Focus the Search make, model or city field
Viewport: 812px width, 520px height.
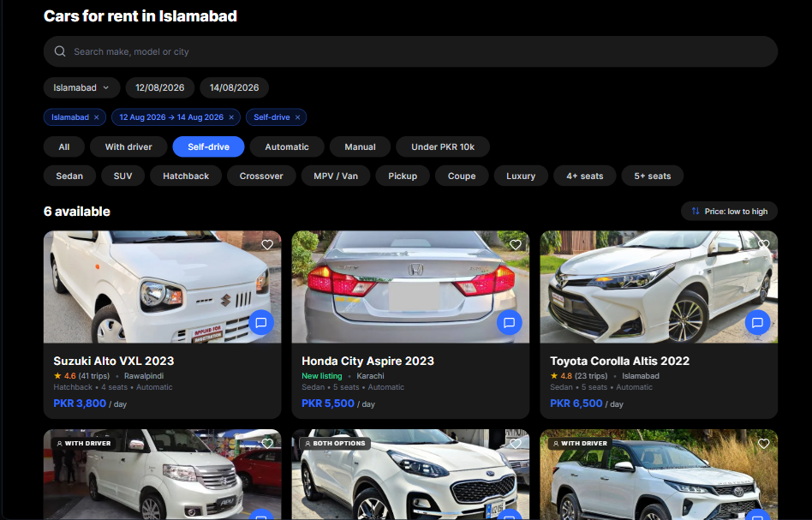click(410, 51)
